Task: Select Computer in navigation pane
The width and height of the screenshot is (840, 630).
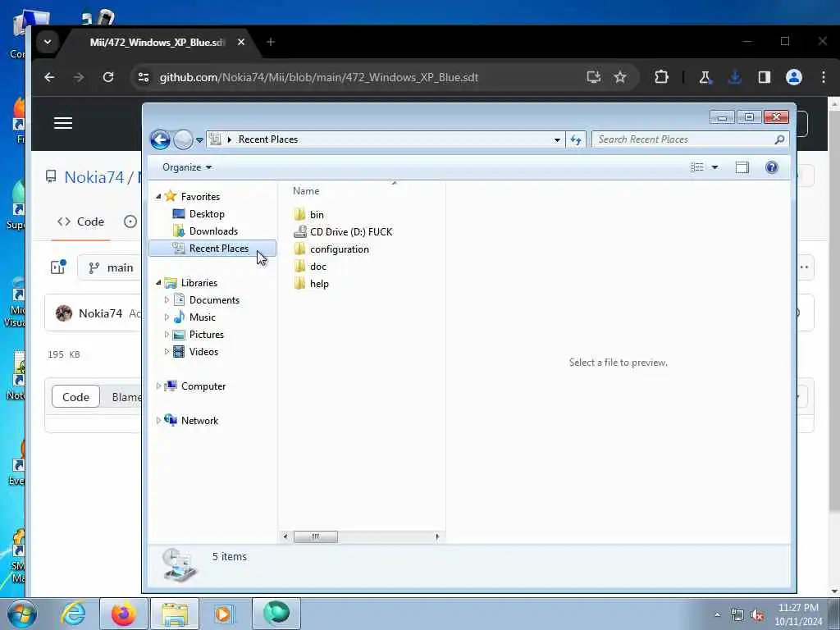Action: (203, 386)
